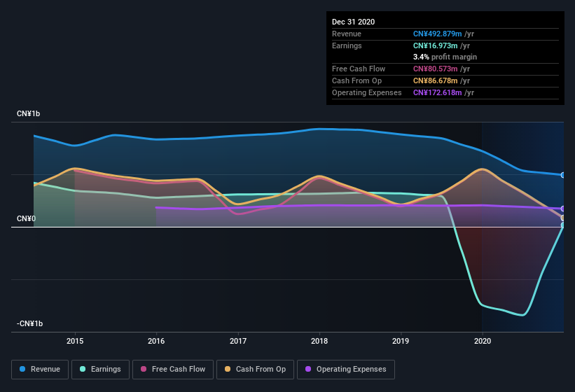The width and height of the screenshot is (575, 392).
Task: Select the 2017 x-axis label
Action: [x=238, y=341]
